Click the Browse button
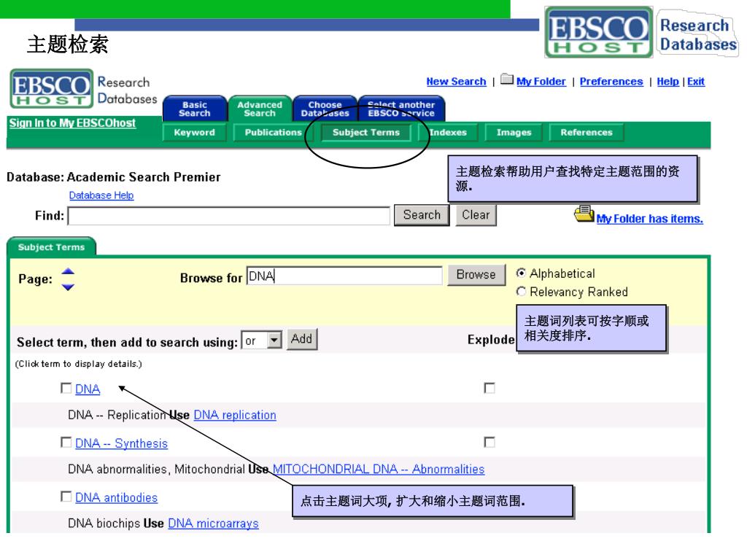 (x=476, y=275)
